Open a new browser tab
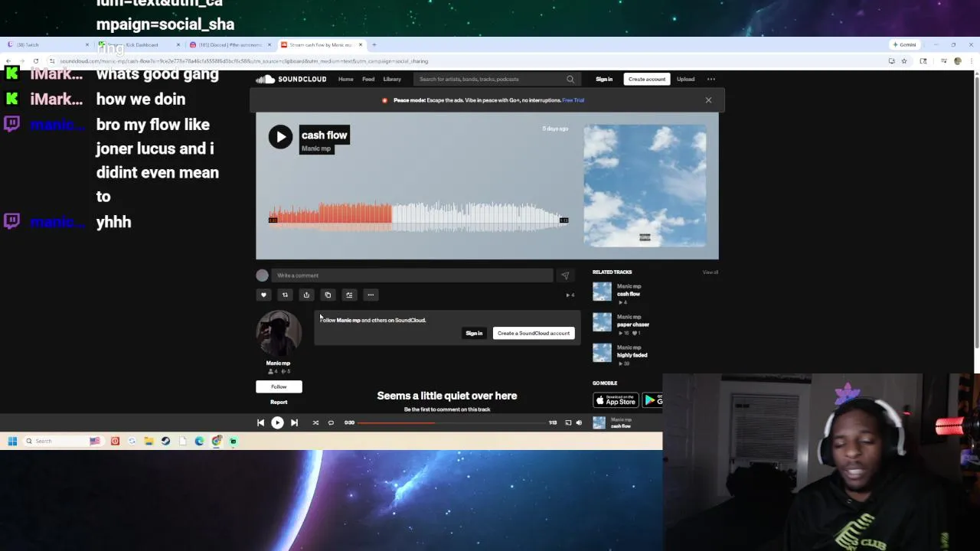This screenshot has width=980, height=551. 374,44
